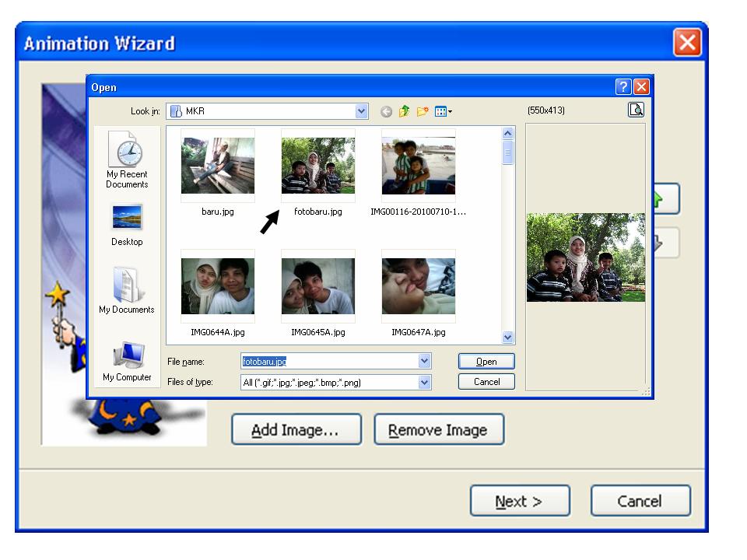The width and height of the screenshot is (747, 560).
Task: Click the baru.jpg file name label
Action: click(218, 212)
